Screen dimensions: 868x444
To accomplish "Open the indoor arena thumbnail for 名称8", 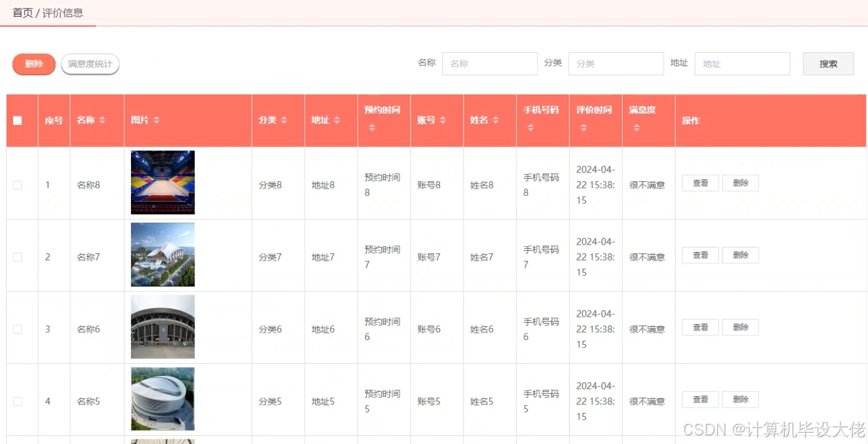I will point(163,183).
